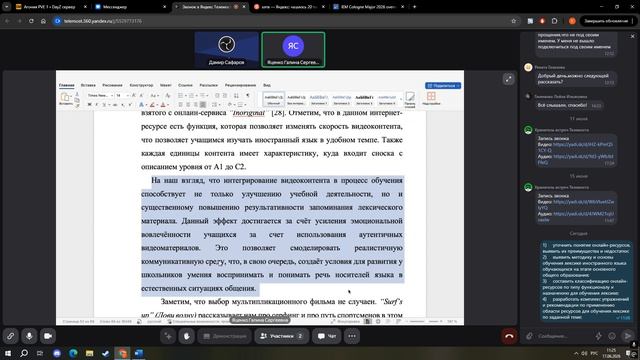Raise hand in the call

coord(187,336)
